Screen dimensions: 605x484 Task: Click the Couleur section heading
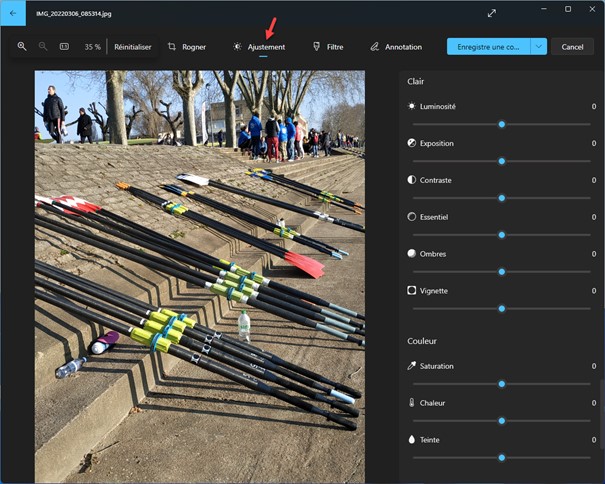422,341
